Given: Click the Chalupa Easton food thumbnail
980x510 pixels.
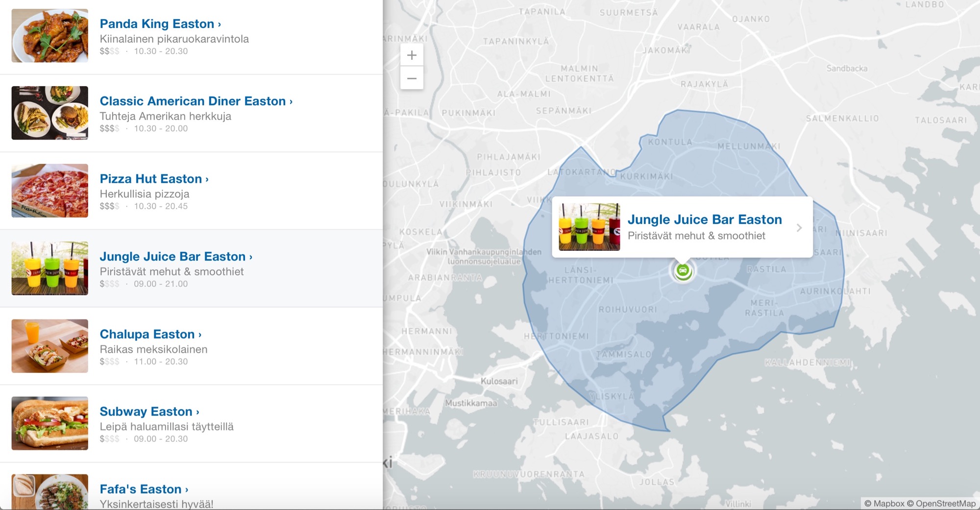Looking at the screenshot, I should click(x=50, y=346).
